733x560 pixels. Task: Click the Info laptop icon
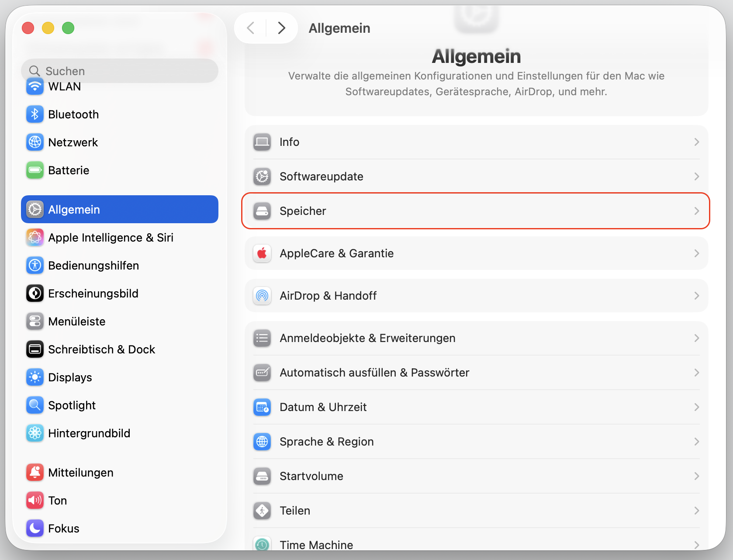(262, 142)
